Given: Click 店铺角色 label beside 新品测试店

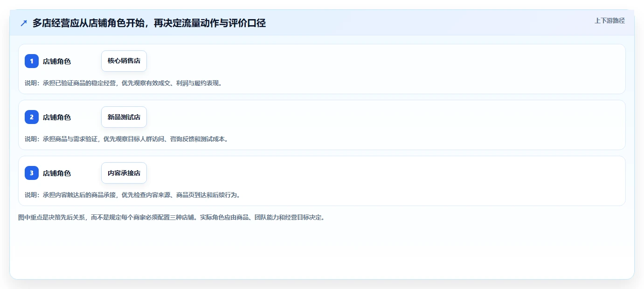Looking at the screenshot, I should point(57,117).
